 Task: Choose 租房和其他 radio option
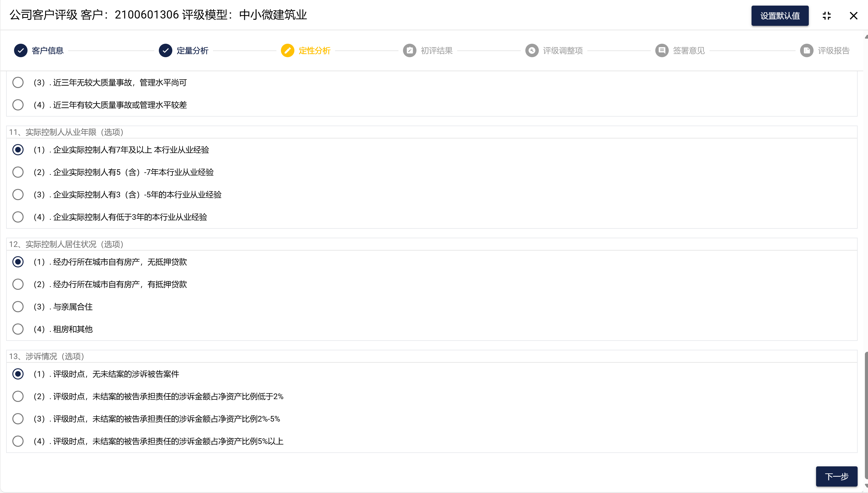[18, 329]
